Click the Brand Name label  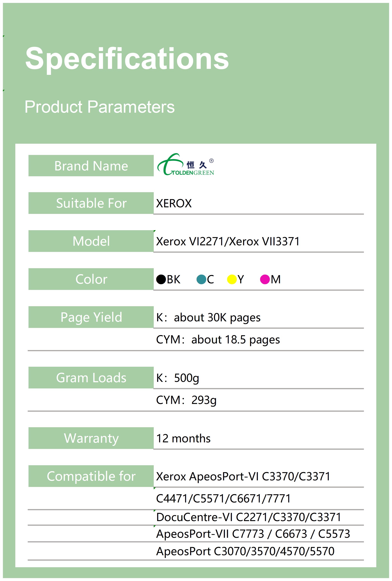[91, 166]
